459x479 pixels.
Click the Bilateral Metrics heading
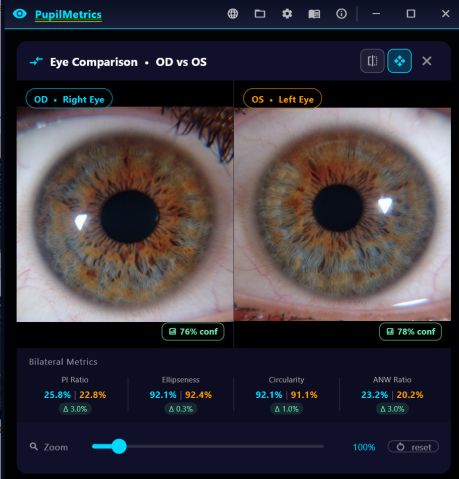(x=63, y=362)
